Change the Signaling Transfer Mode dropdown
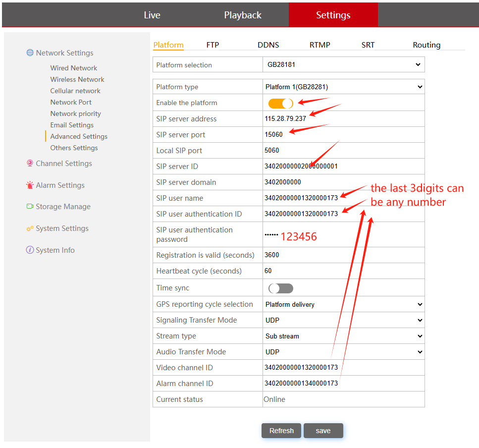479x448 pixels. point(343,320)
